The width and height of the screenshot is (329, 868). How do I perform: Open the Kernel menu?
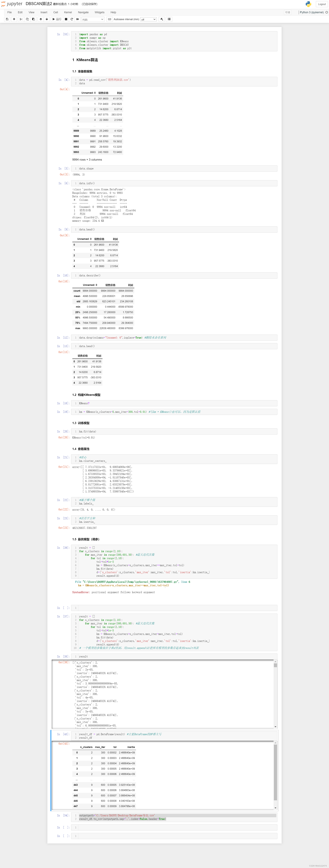[x=68, y=12]
